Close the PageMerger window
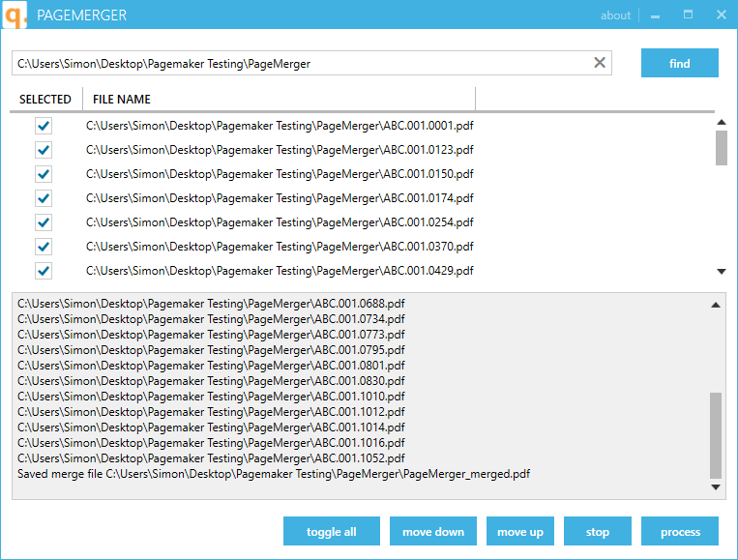This screenshot has height=560, width=738. click(x=721, y=15)
